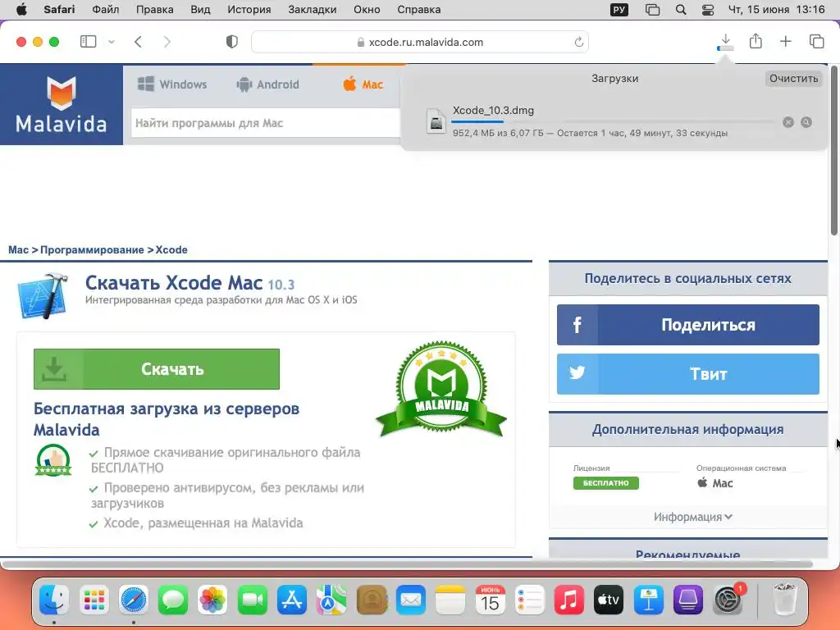Reload the page with the refresh icon
This screenshot has width=840, height=630.
tap(578, 42)
